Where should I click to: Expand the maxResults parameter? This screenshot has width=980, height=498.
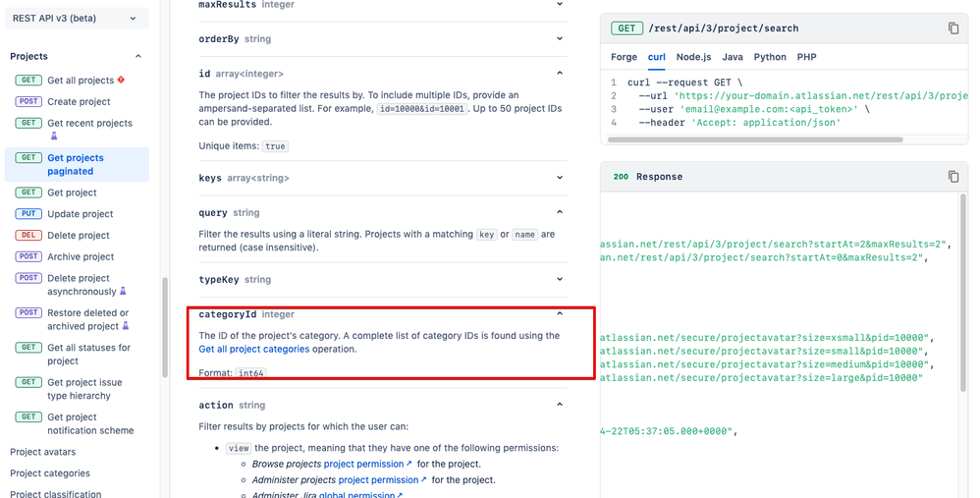click(x=560, y=4)
